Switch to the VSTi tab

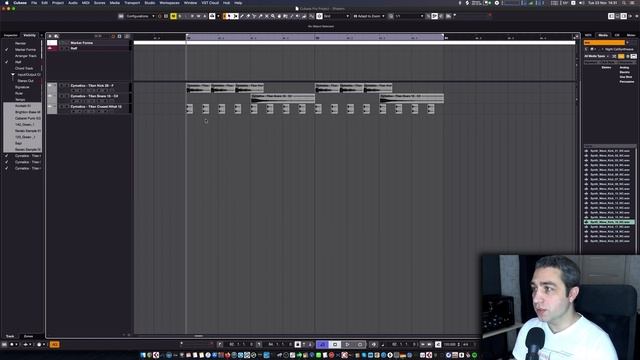click(x=588, y=35)
